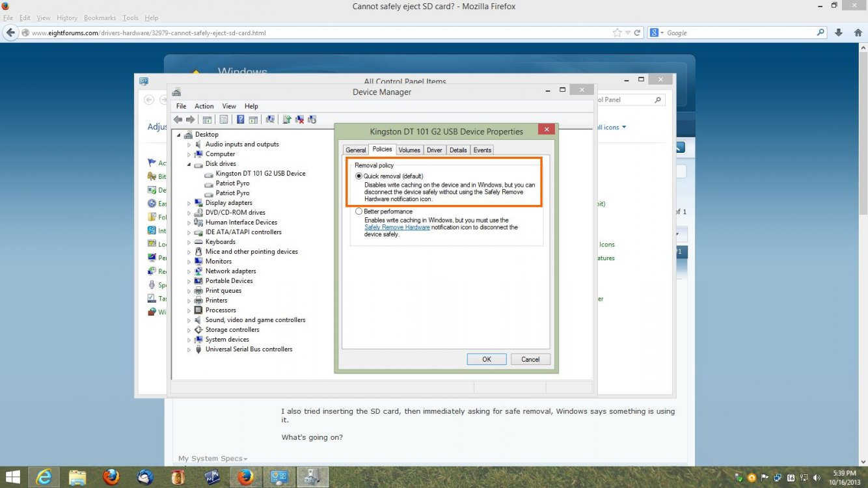The image size is (868, 488).
Task: Switch to the Events tab
Action: pyautogui.click(x=482, y=150)
